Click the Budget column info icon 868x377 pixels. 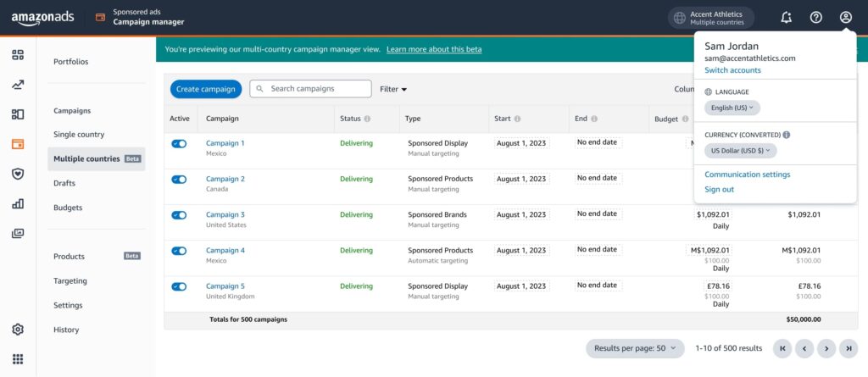pyautogui.click(x=685, y=119)
